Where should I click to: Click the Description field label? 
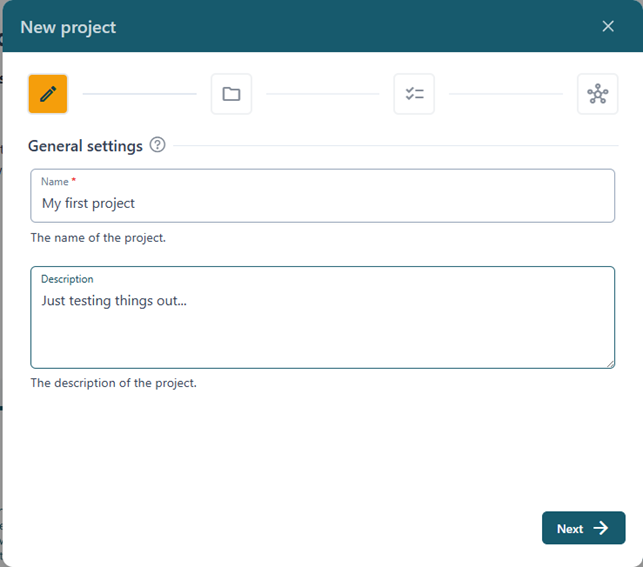point(67,279)
